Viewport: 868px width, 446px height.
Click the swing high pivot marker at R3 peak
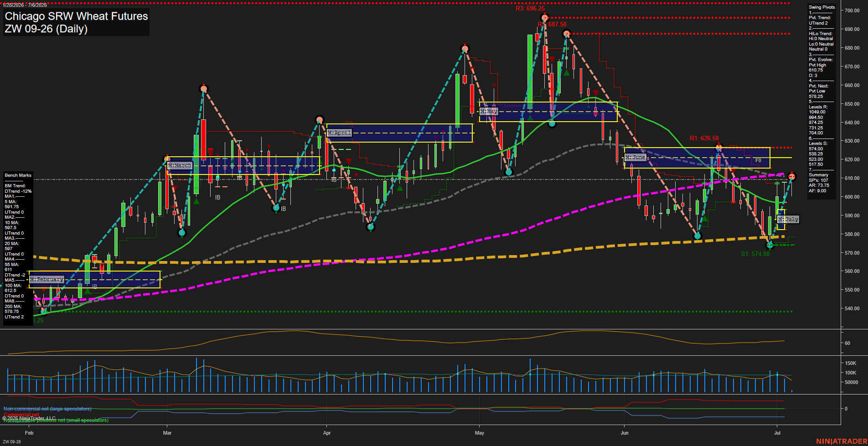click(x=544, y=18)
